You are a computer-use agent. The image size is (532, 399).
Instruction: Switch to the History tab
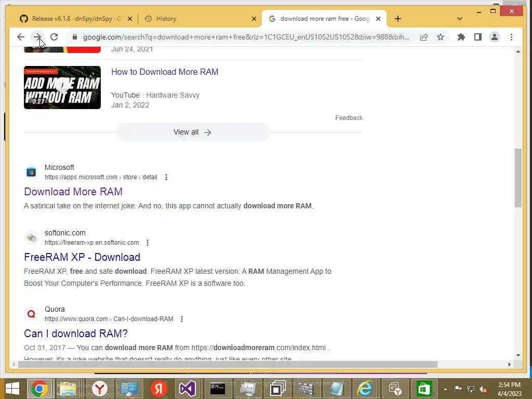tap(199, 19)
